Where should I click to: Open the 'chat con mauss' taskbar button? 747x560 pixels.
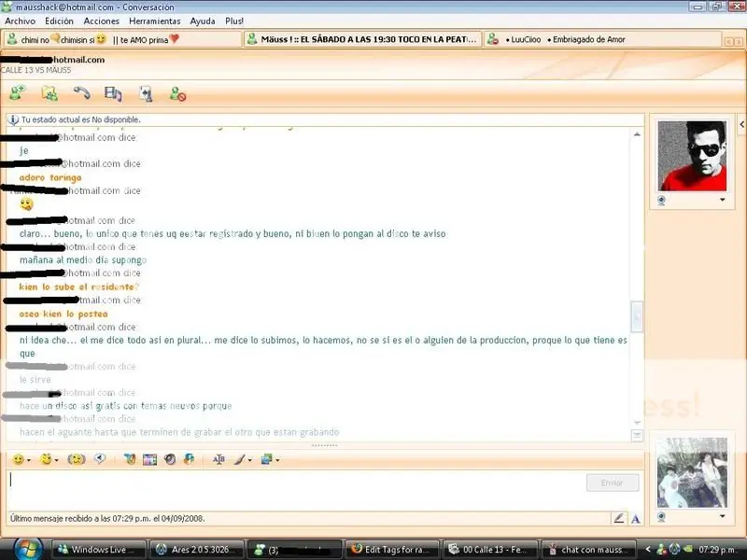[x=589, y=550]
